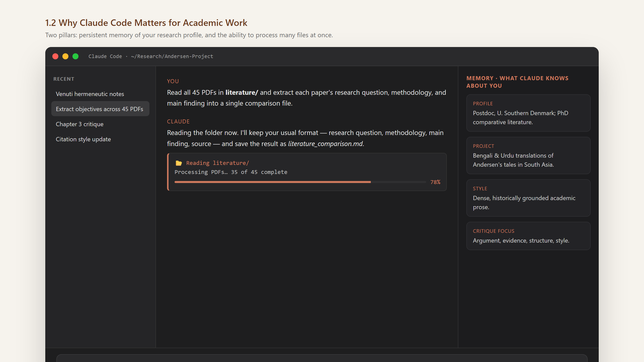Click the PROFILE memory card

coord(528,113)
